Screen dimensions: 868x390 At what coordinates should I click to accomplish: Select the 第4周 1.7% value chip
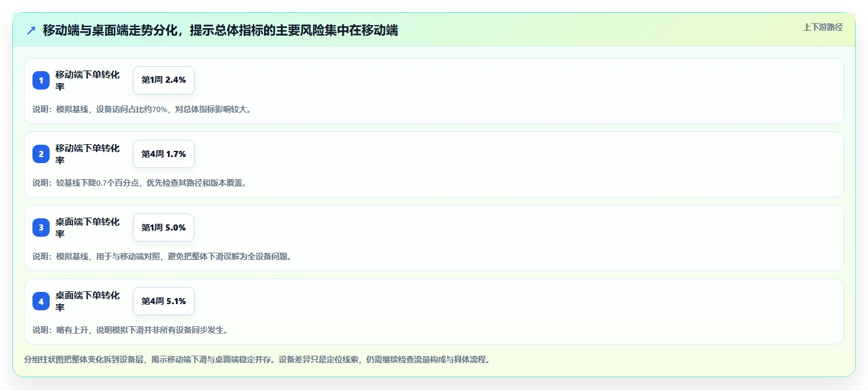pyautogui.click(x=164, y=154)
